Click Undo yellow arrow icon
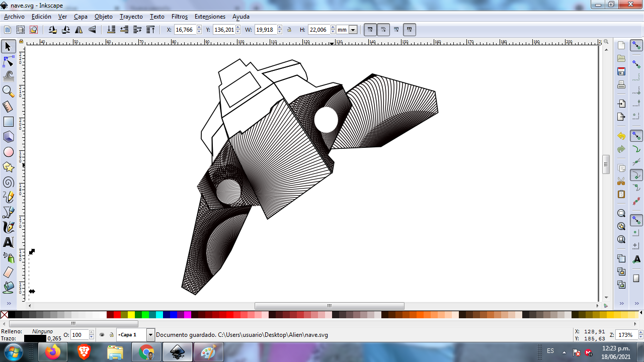Image resolution: width=644 pixels, height=362 pixels. pyautogui.click(x=621, y=136)
